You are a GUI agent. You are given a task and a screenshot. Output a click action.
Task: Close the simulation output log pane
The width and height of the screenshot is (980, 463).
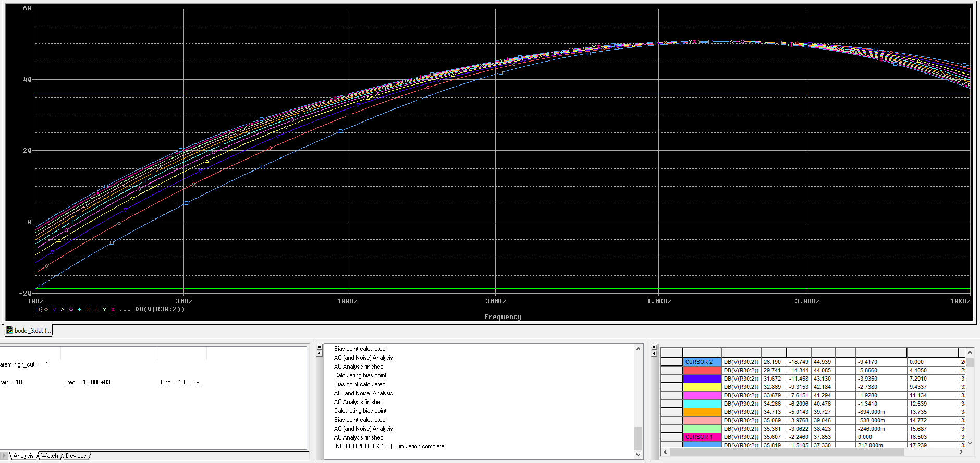[x=320, y=347]
